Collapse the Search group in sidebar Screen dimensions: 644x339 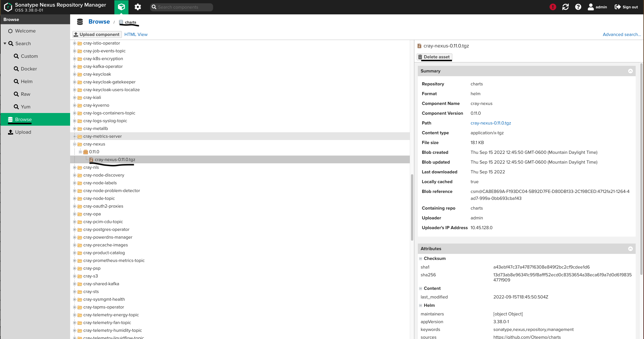pyautogui.click(x=5, y=43)
